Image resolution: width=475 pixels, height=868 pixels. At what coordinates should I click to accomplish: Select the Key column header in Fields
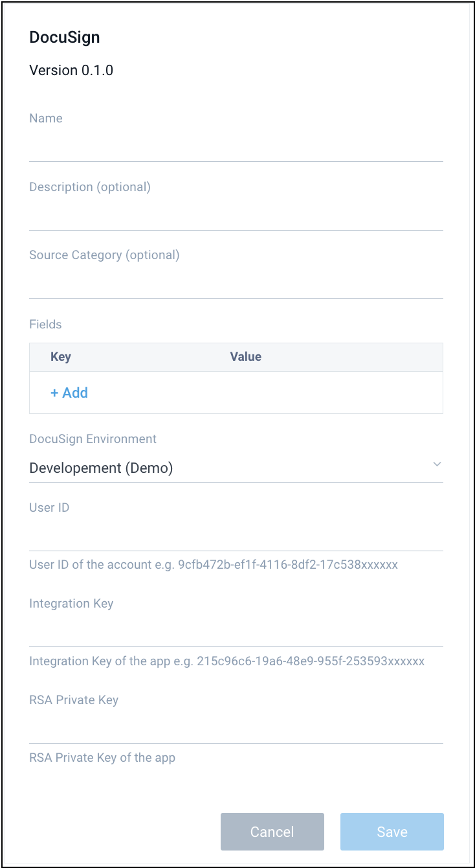(60, 357)
